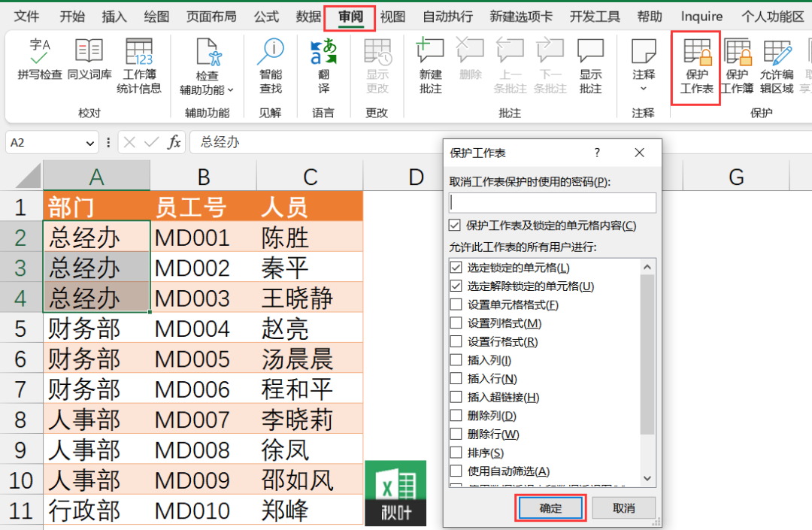Click the permissions list scroll down arrow
Screen dimensions: 812x530
[x=647, y=478]
